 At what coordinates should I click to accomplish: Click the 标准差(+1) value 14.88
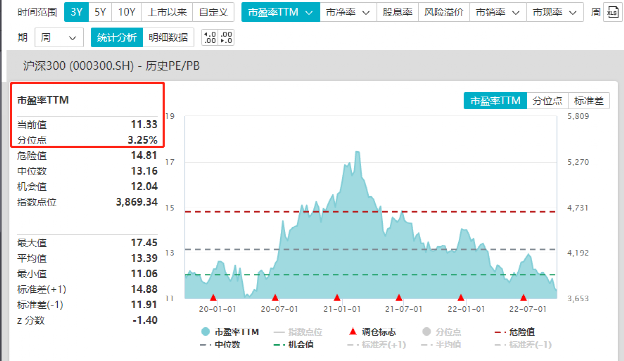144,289
